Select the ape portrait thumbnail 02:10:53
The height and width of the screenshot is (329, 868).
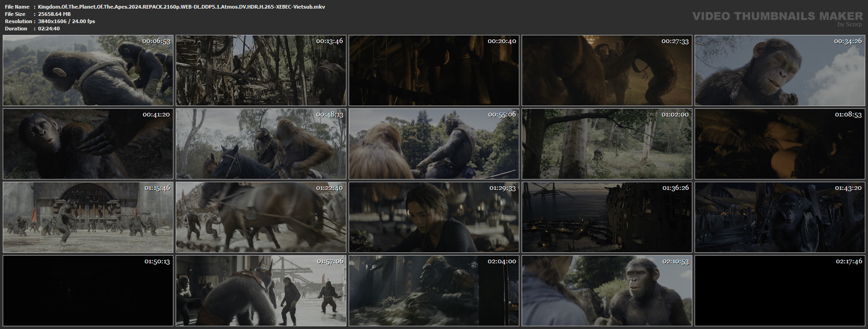[607, 290]
